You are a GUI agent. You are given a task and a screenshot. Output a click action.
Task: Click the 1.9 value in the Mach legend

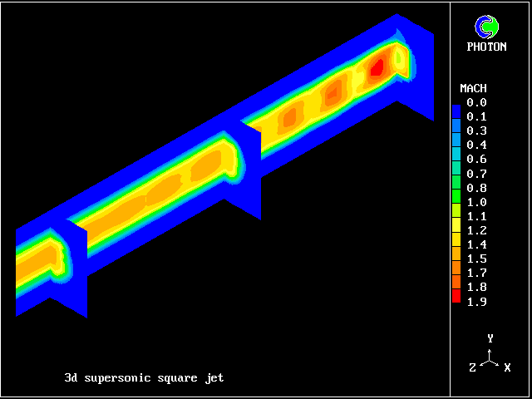coord(477,302)
